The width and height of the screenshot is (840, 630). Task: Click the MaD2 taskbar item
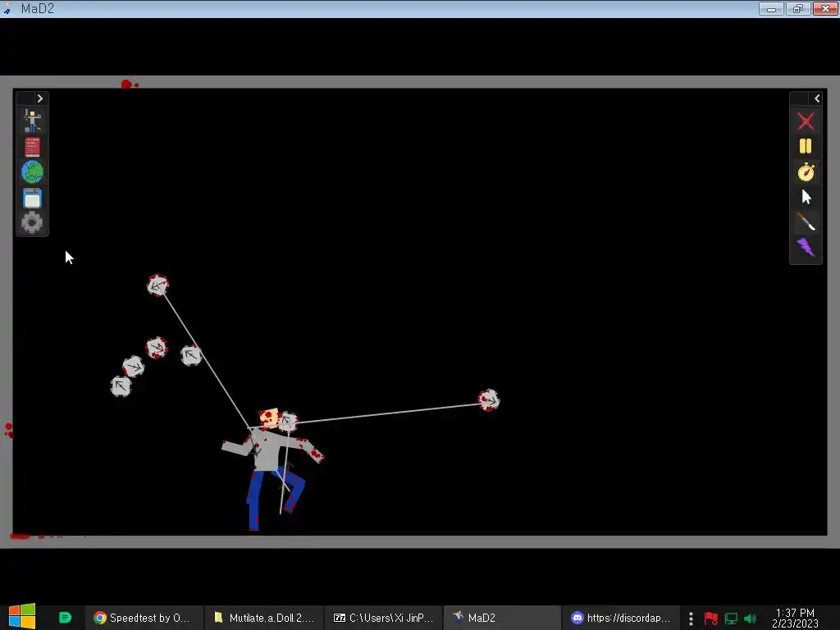(x=503, y=618)
